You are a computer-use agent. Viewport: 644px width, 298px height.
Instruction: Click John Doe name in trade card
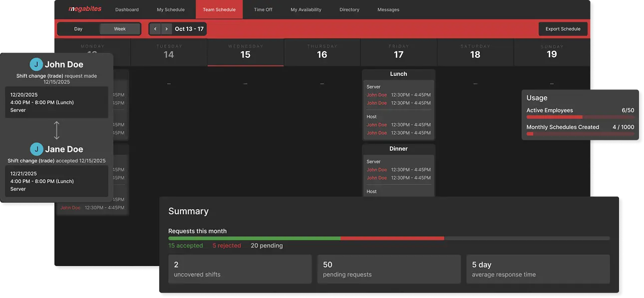point(64,64)
